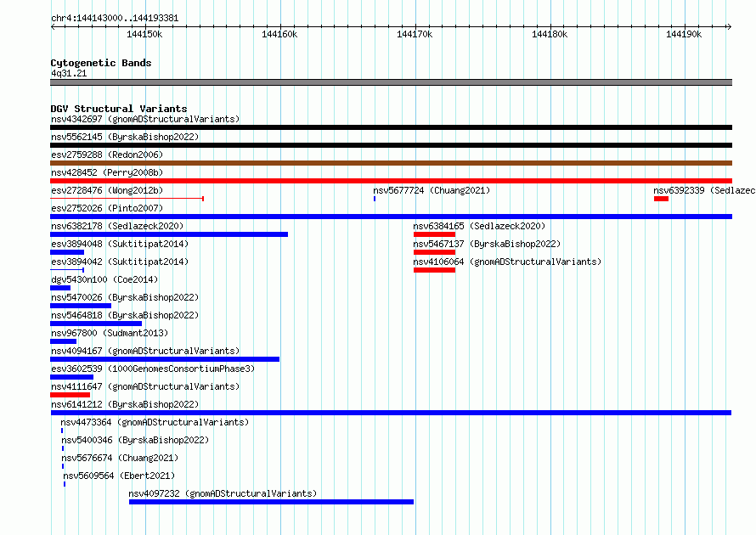The height and width of the screenshot is (535, 756).
Task: Click the red nsv4106064 variant bar
Action: (x=434, y=270)
